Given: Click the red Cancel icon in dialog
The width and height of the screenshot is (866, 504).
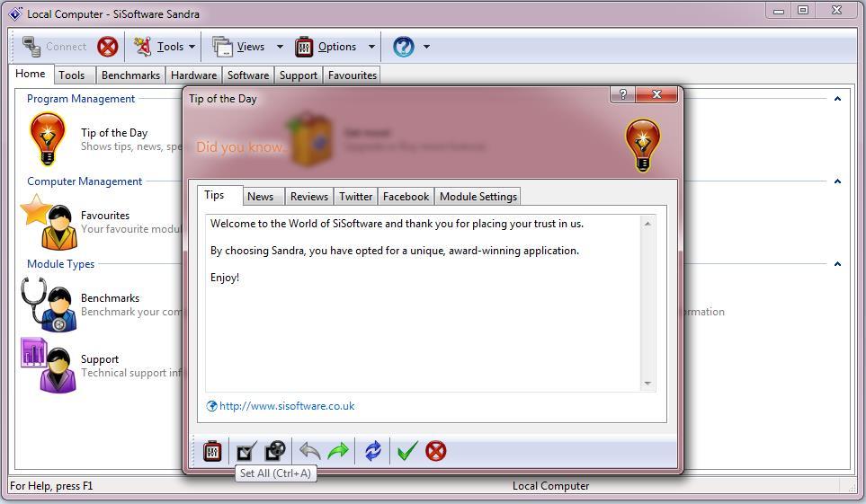Looking at the screenshot, I should point(436,452).
